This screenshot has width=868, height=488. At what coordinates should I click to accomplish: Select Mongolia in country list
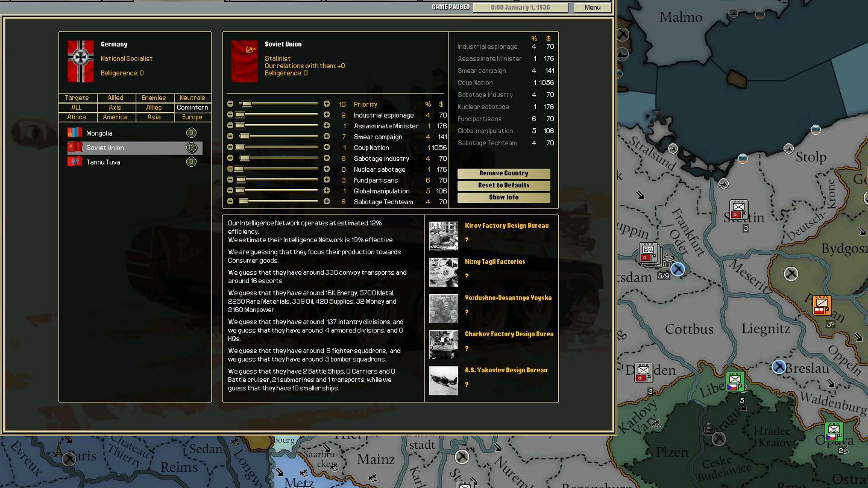tap(135, 133)
